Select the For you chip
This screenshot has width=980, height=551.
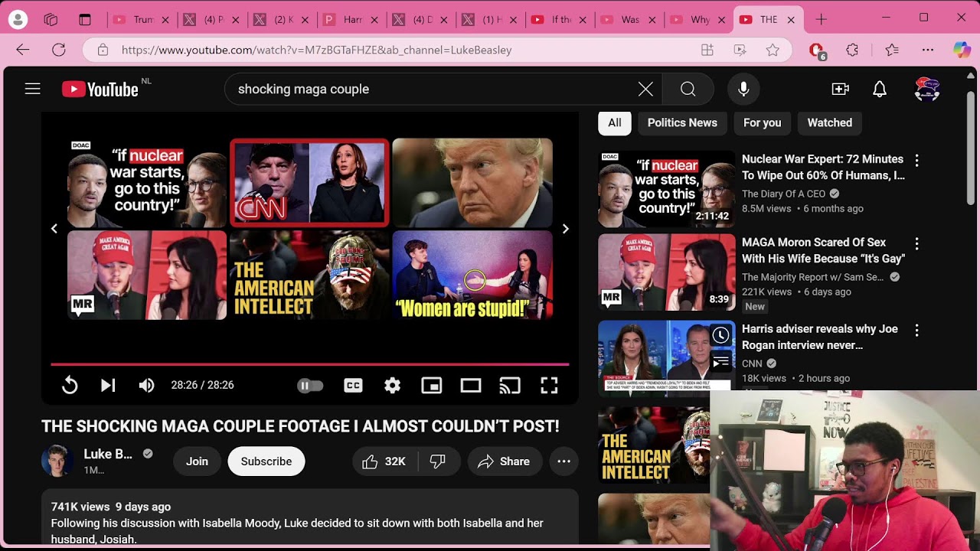[x=763, y=122]
